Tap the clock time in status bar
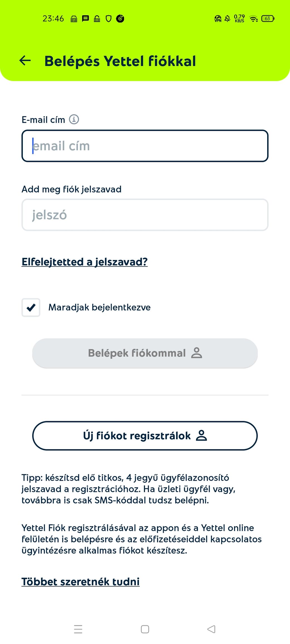Viewport: 290px width, 644px height. coord(53,19)
